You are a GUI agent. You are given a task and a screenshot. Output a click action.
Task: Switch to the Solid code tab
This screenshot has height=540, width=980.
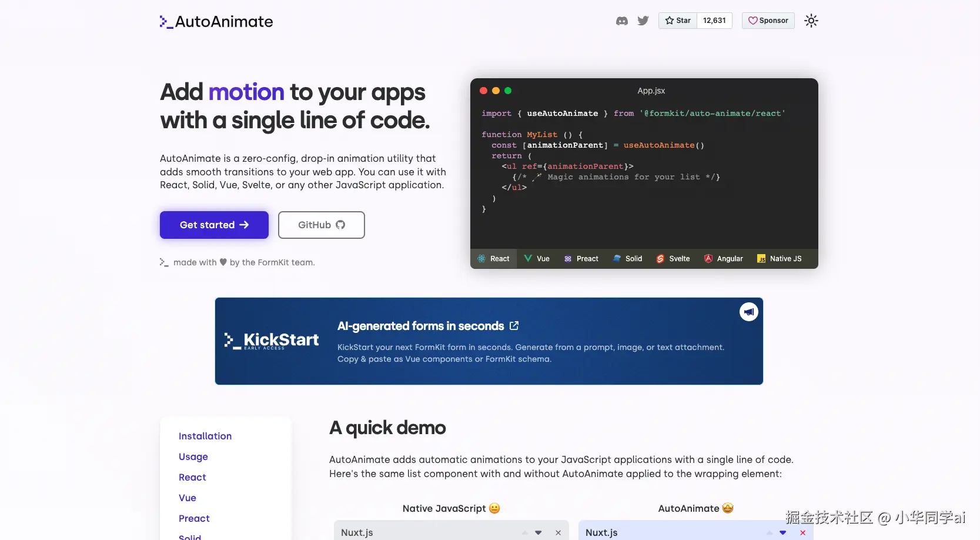627,259
